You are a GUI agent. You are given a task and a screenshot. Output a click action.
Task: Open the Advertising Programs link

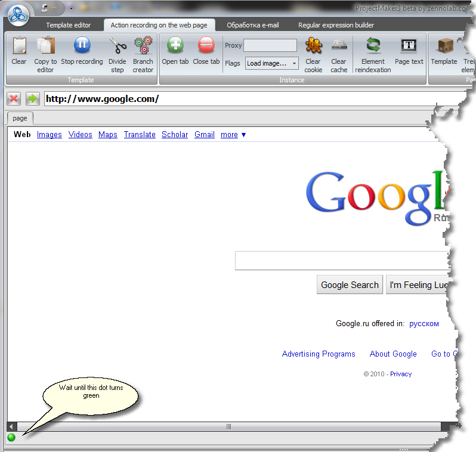click(x=319, y=354)
